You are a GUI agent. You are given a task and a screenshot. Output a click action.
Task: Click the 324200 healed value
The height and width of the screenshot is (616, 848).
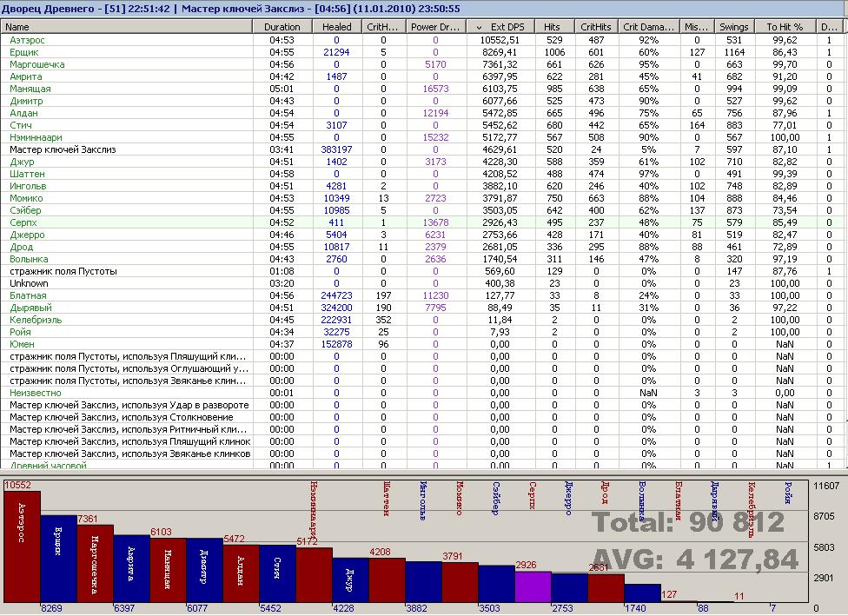pyautogui.click(x=336, y=308)
